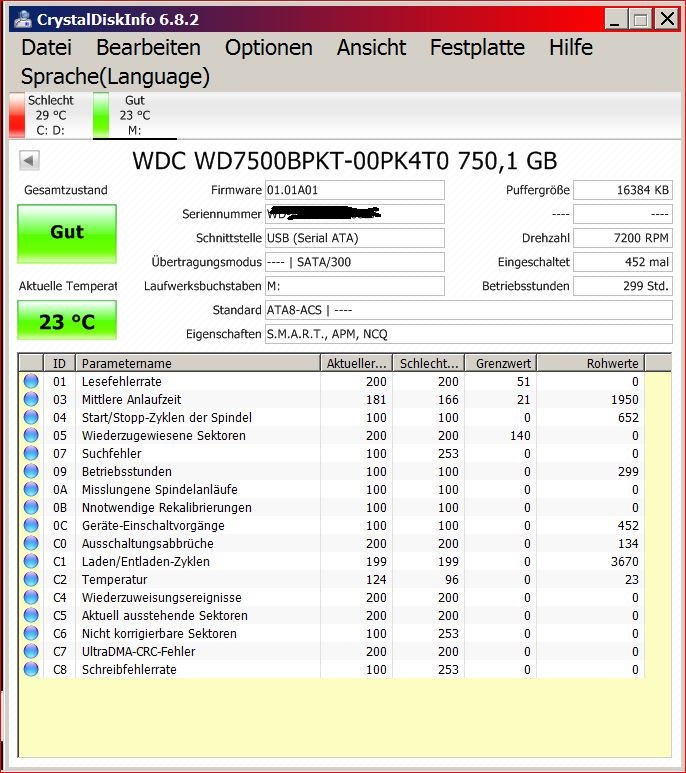686x773 pixels.
Task: Open the Datei menu
Action: point(46,47)
